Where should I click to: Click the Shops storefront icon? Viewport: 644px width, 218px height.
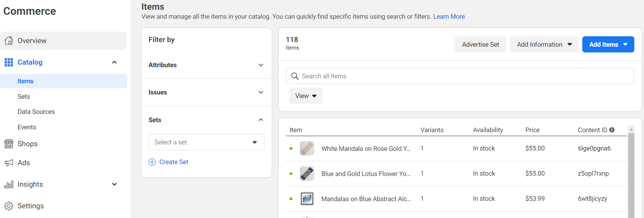tap(9, 144)
